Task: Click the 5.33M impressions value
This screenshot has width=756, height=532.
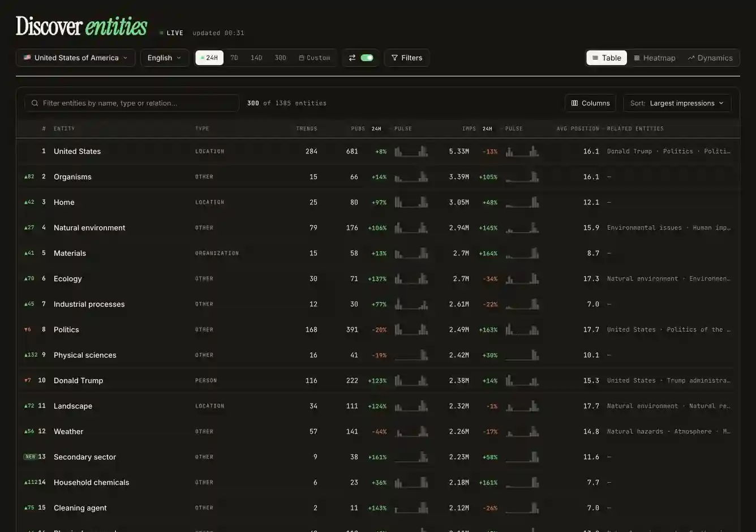Action: tap(459, 151)
